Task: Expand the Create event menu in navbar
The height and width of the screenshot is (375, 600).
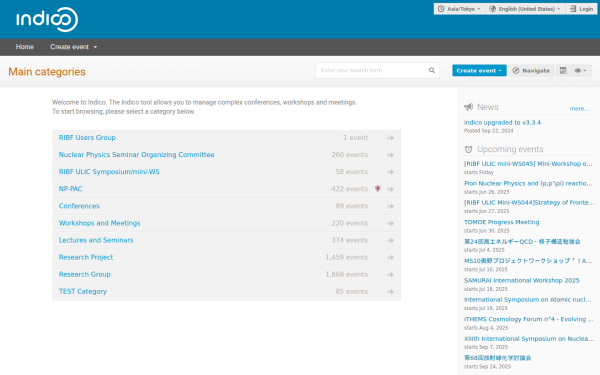Action: click(73, 47)
